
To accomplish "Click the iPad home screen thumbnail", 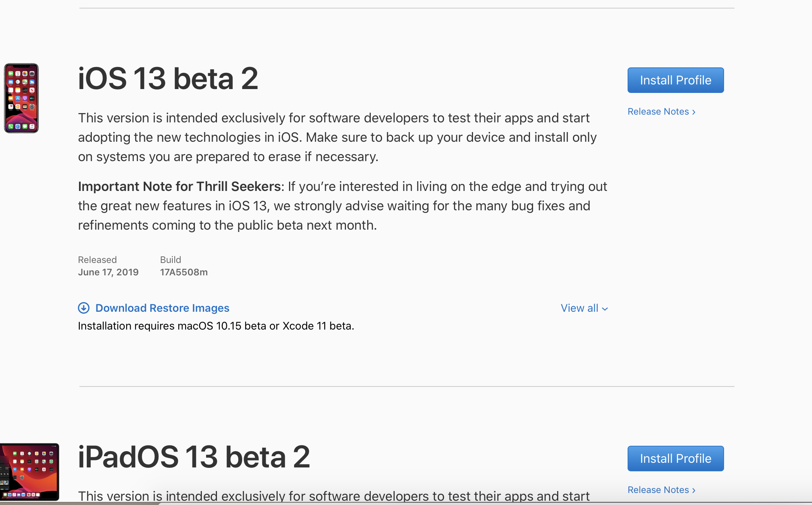I will click(29, 472).
